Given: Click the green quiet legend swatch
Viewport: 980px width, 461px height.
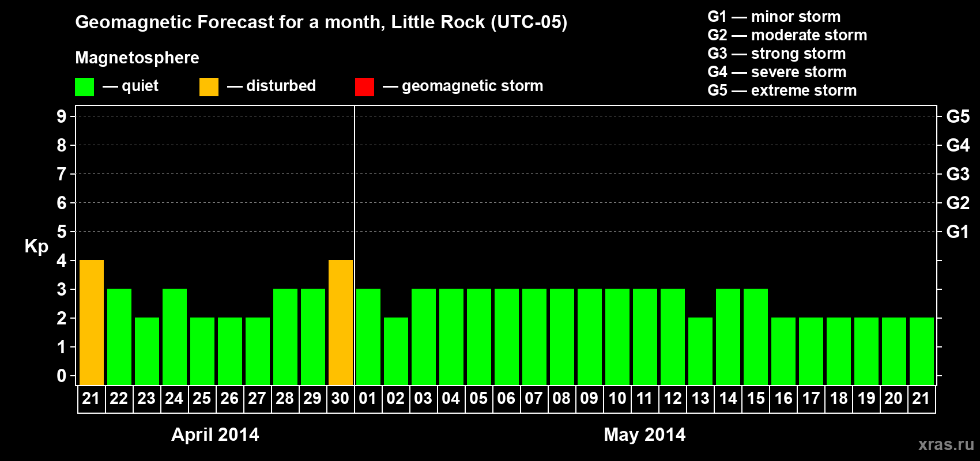Looking at the screenshot, I should pyautogui.click(x=84, y=87).
